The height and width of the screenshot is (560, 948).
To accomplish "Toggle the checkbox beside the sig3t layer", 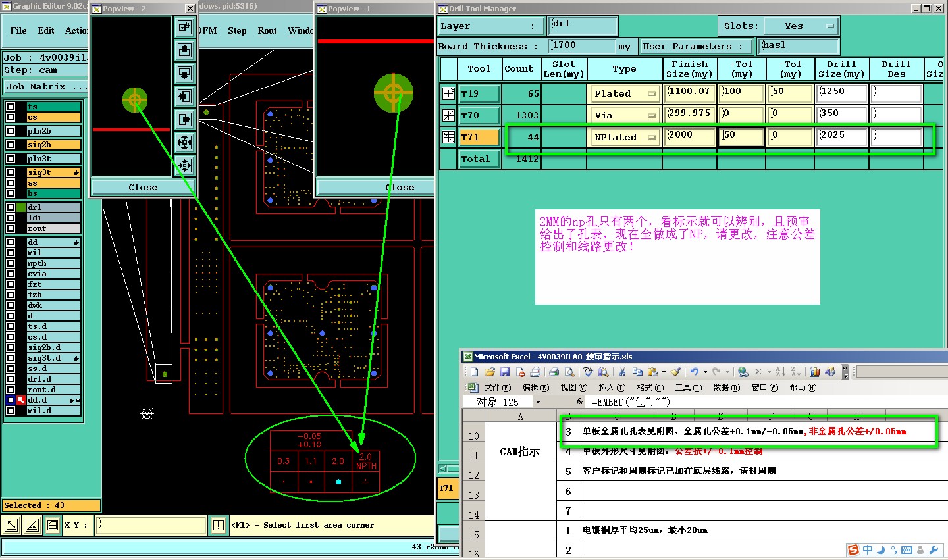I will [11, 172].
